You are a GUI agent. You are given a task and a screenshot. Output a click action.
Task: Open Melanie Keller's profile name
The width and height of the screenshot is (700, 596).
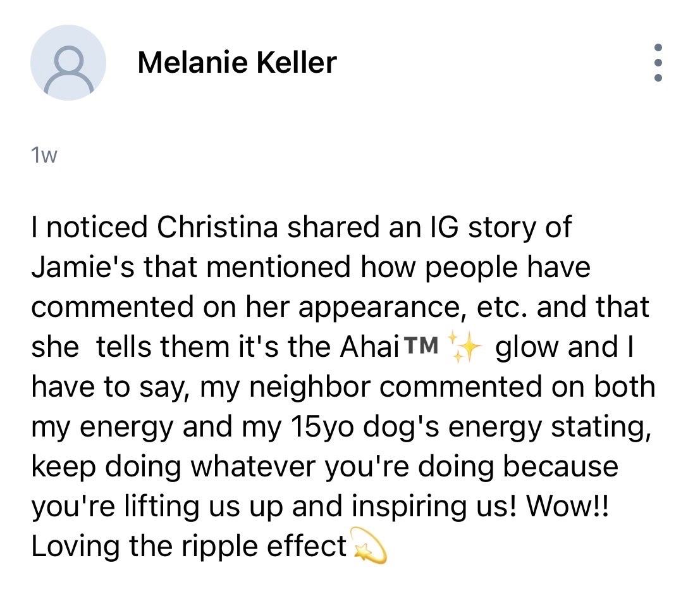coord(236,62)
